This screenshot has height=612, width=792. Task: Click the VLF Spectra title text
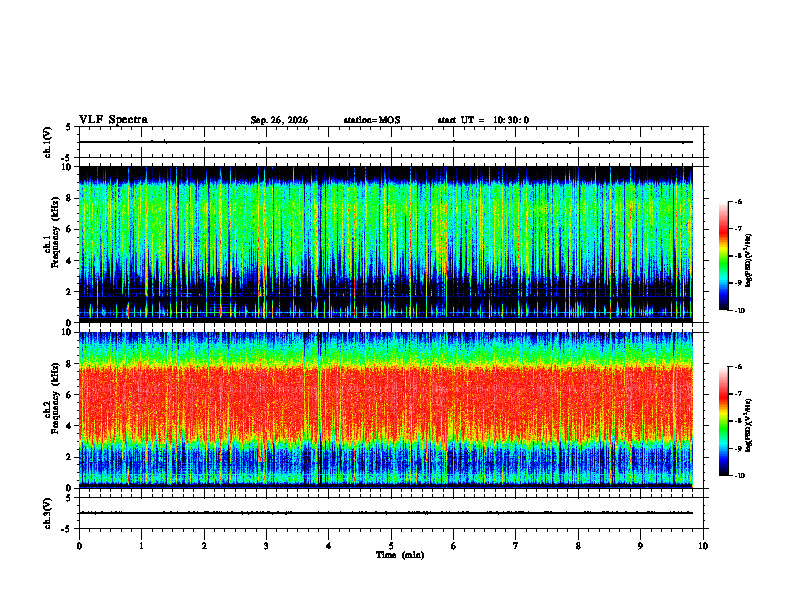pos(113,120)
